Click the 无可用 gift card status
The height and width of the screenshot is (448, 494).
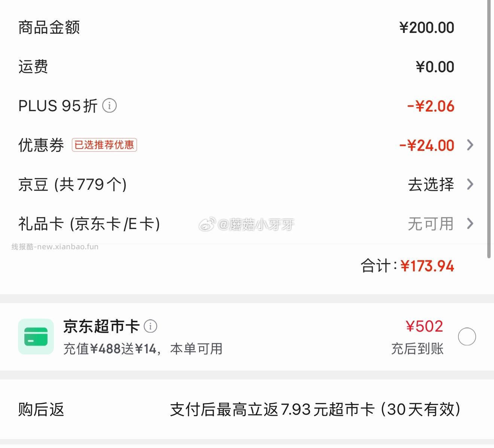[430, 223]
